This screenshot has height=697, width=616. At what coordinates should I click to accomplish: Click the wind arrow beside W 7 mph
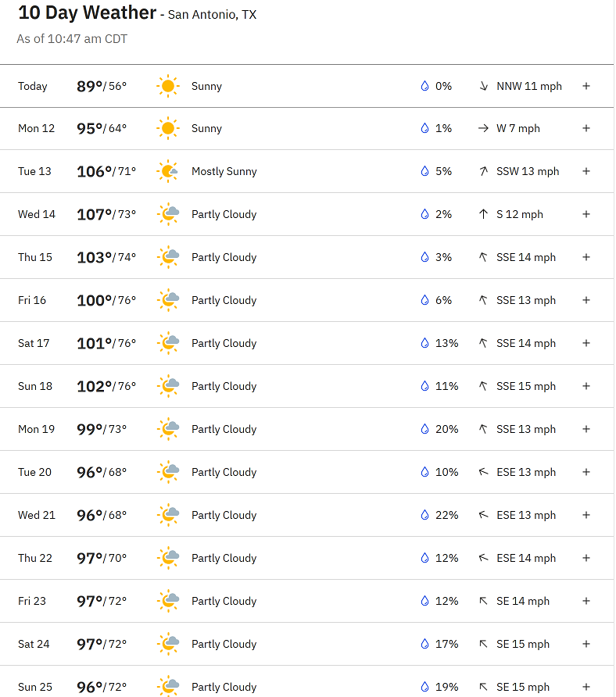(x=483, y=128)
